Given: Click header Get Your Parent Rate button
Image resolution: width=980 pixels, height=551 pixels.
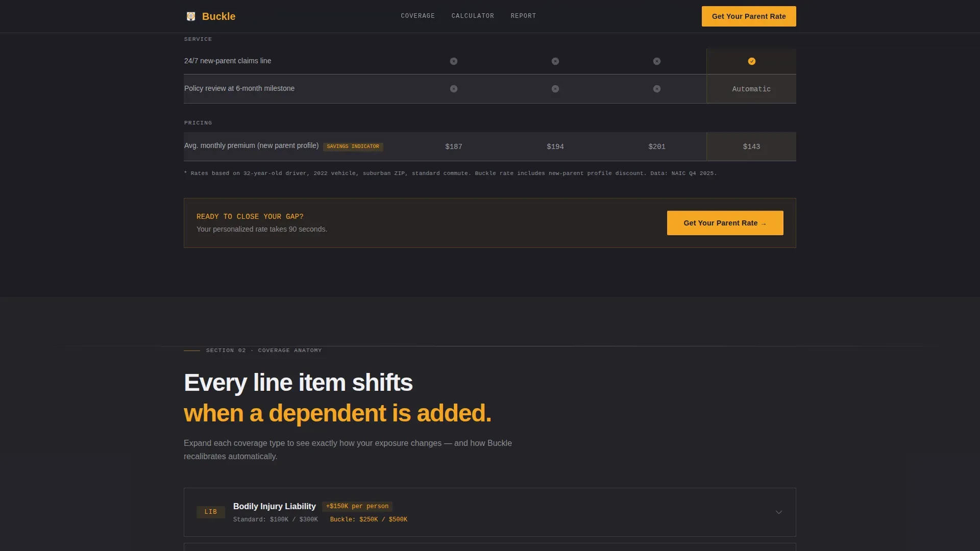Looking at the screenshot, I should tap(748, 16).
